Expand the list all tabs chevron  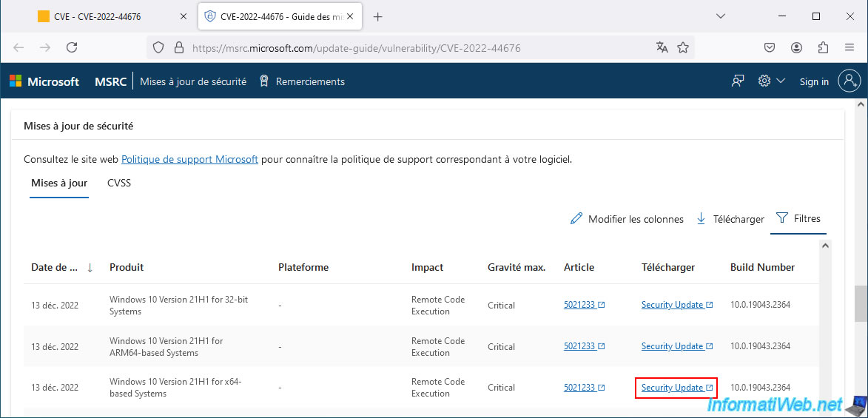click(x=722, y=16)
